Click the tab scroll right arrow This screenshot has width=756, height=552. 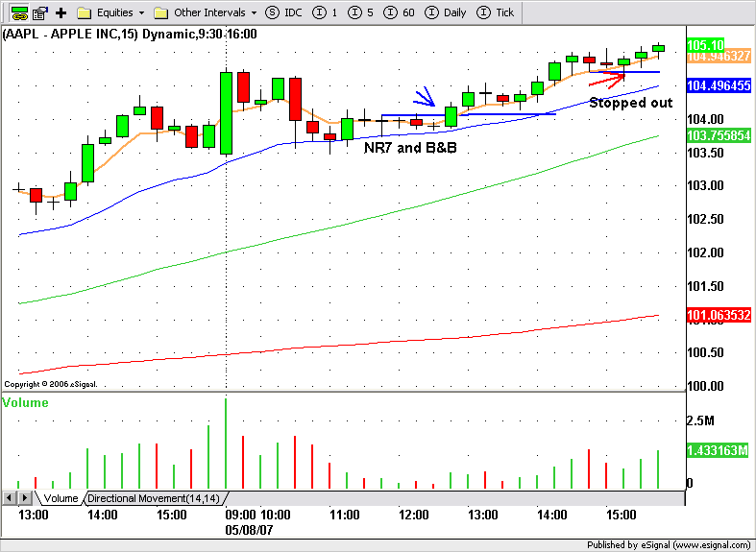tap(26, 497)
